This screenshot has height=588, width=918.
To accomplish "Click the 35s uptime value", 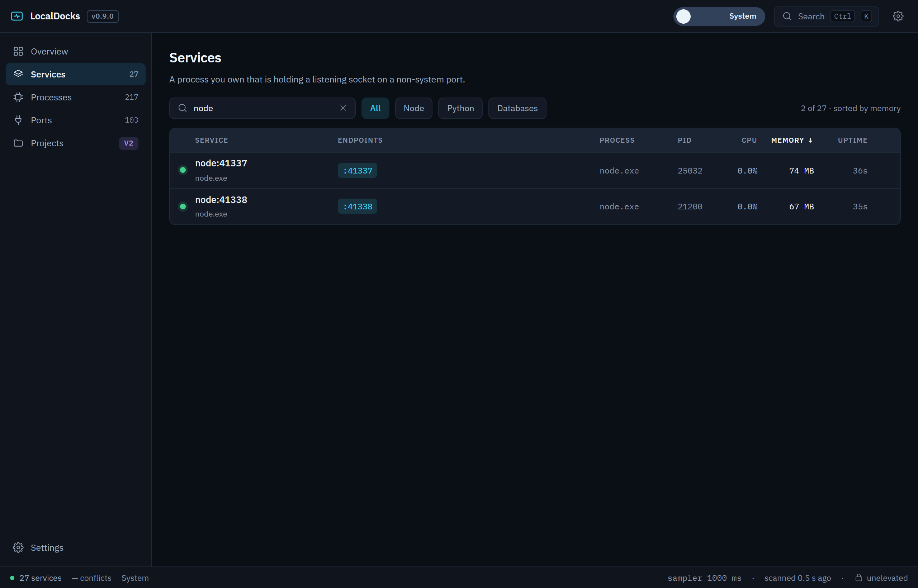I will [860, 206].
